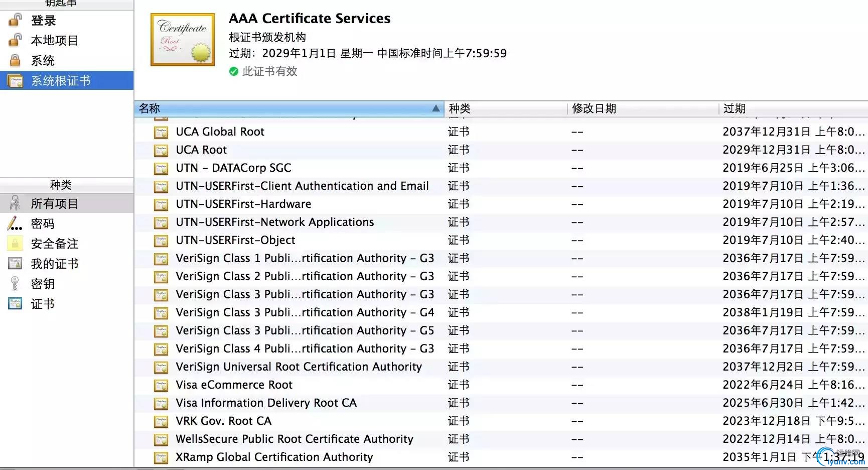Image resolution: width=868 pixels, height=470 pixels.
Task: Click the certificate icon beside WellsSecure Public Root
Action: tap(161, 439)
